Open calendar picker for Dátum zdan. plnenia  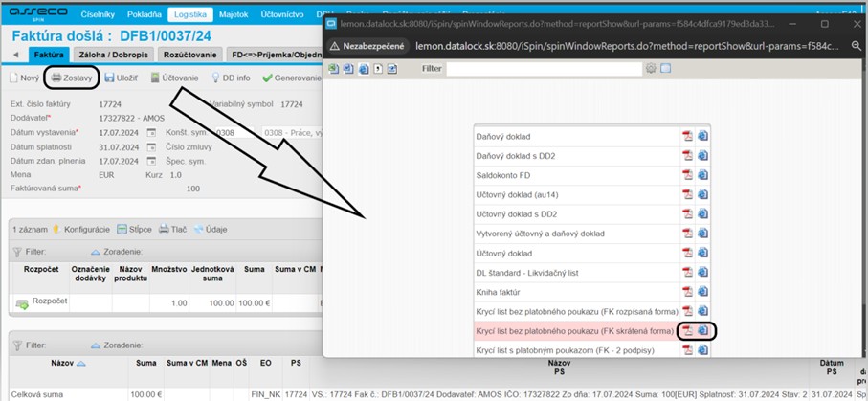click(x=151, y=162)
